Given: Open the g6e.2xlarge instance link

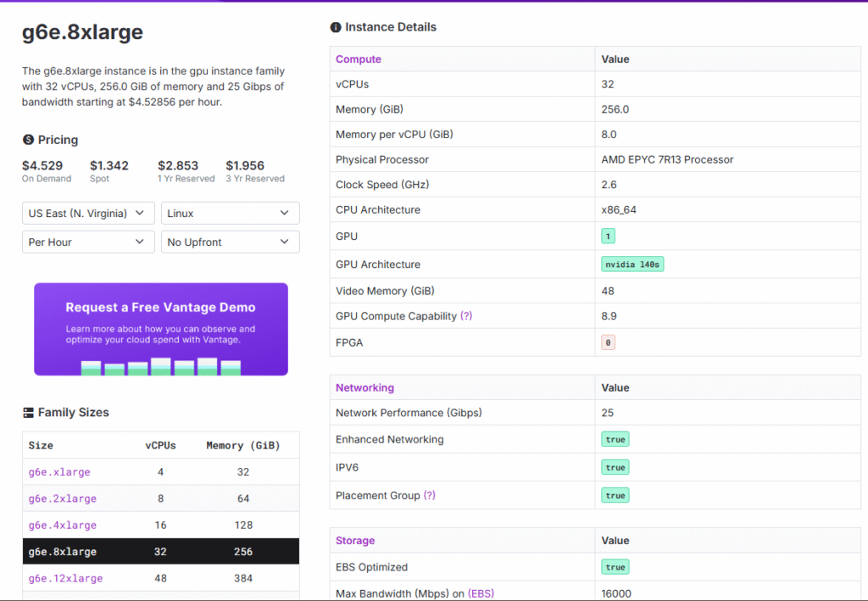Looking at the screenshot, I should point(63,498).
